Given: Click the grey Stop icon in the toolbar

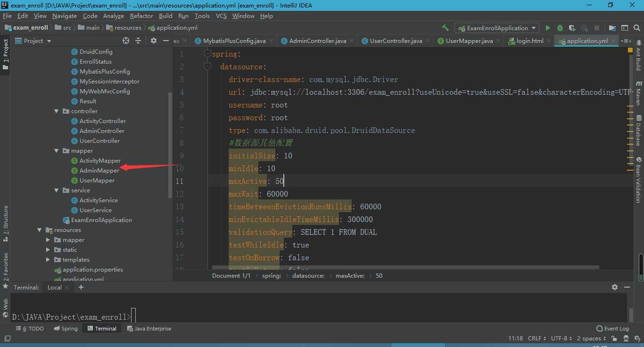Looking at the screenshot, I should pyautogui.click(x=597, y=28).
